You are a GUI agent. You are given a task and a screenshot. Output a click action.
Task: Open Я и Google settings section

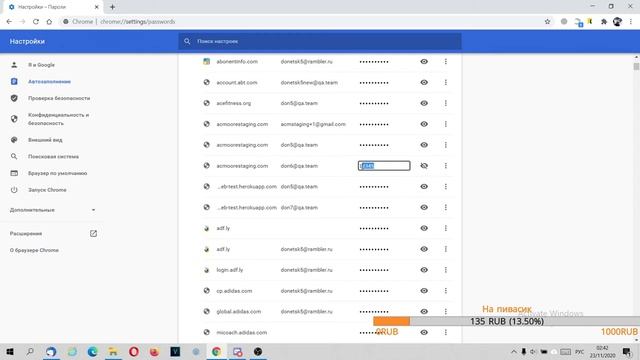[41, 65]
